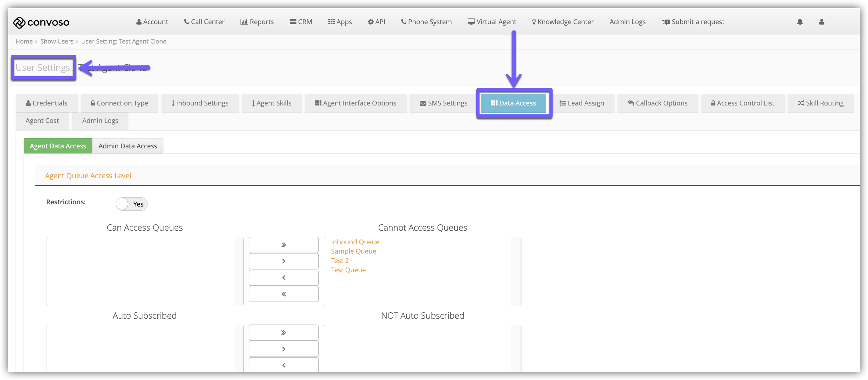Open the Call Center menu
This screenshot has width=868, height=380.
tap(204, 22)
